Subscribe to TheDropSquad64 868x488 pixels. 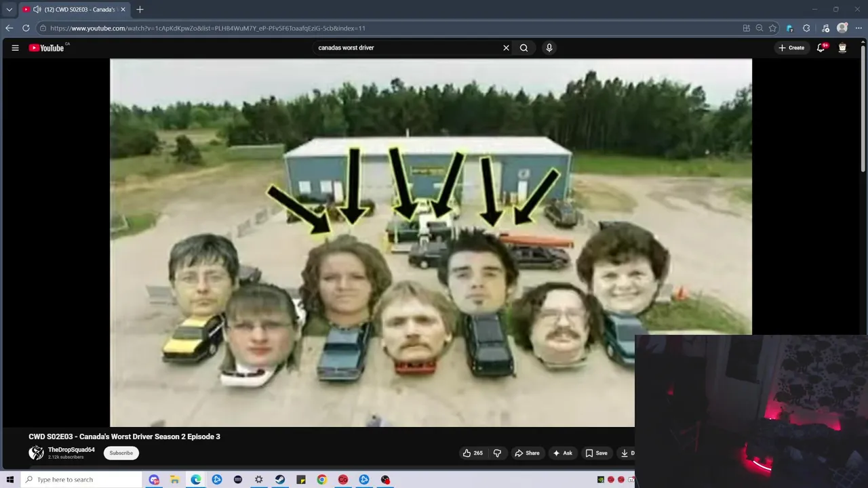[121, 453]
